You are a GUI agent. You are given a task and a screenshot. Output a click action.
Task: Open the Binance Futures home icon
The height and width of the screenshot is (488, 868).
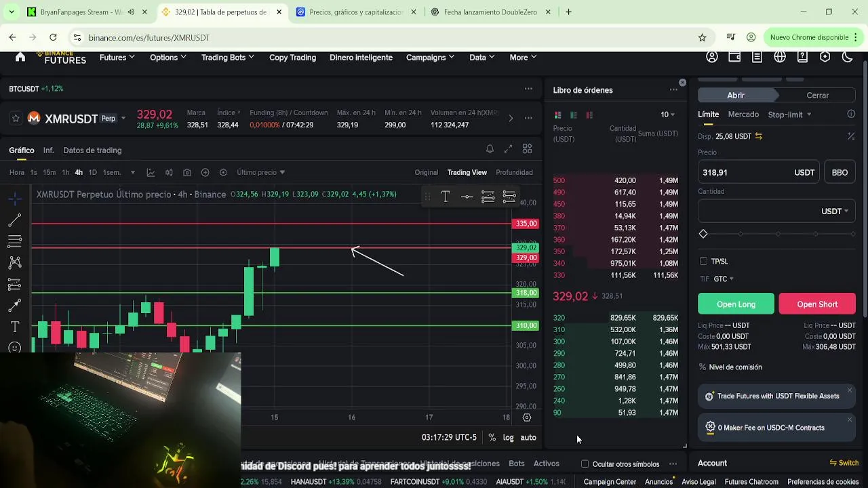click(20, 57)
